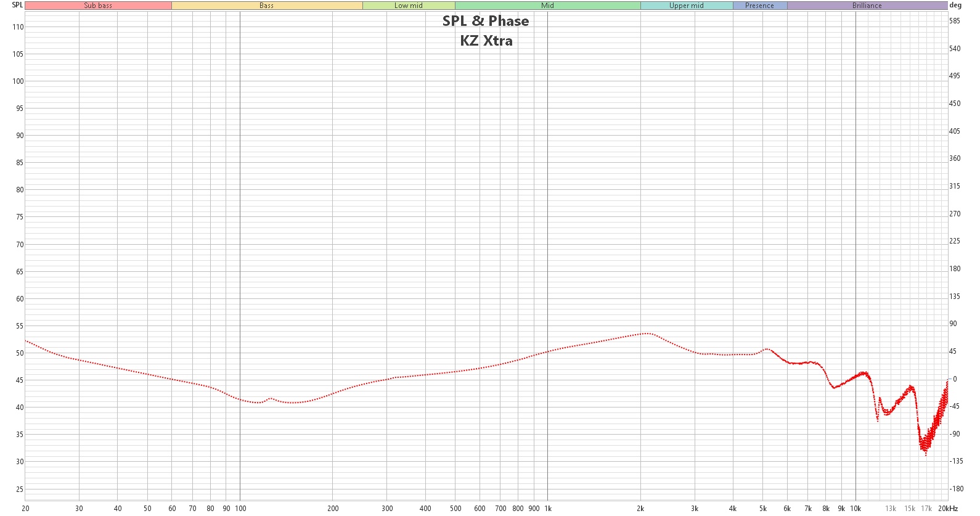The height and width of the screenshot is (516, 980).
Task: Click the 13k tick on the frequency axis
Action: [x=891, y=509]
